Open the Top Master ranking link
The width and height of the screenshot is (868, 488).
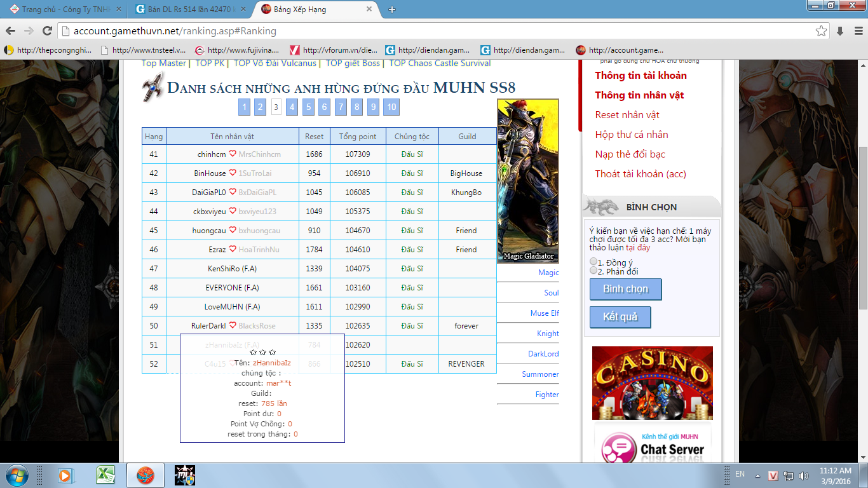click(164, 63)
